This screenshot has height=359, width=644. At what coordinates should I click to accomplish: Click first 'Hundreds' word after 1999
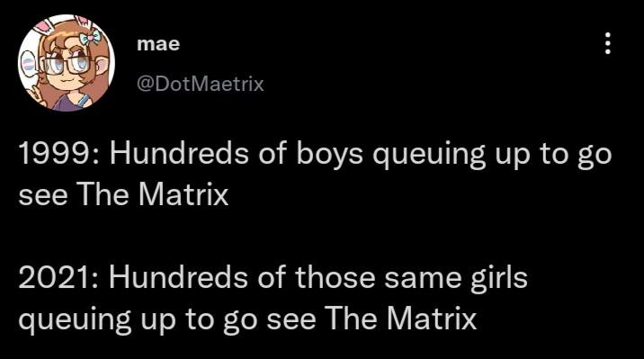179,153
